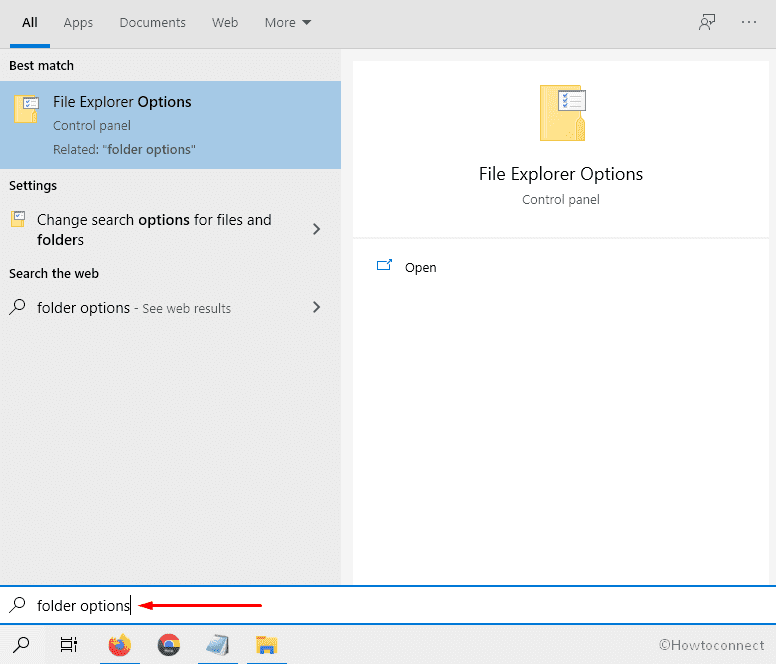Open the three-dots options menu
776x664 pixels.
click(749, 23)
